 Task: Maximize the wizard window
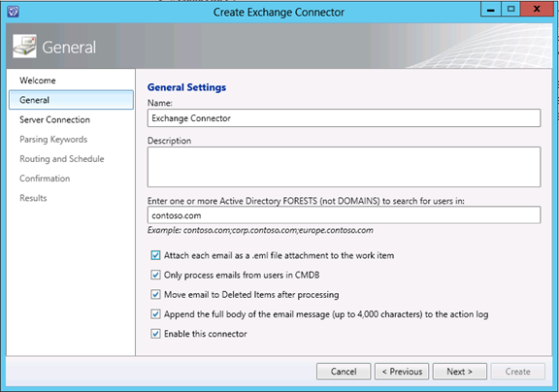pos(510,10)
